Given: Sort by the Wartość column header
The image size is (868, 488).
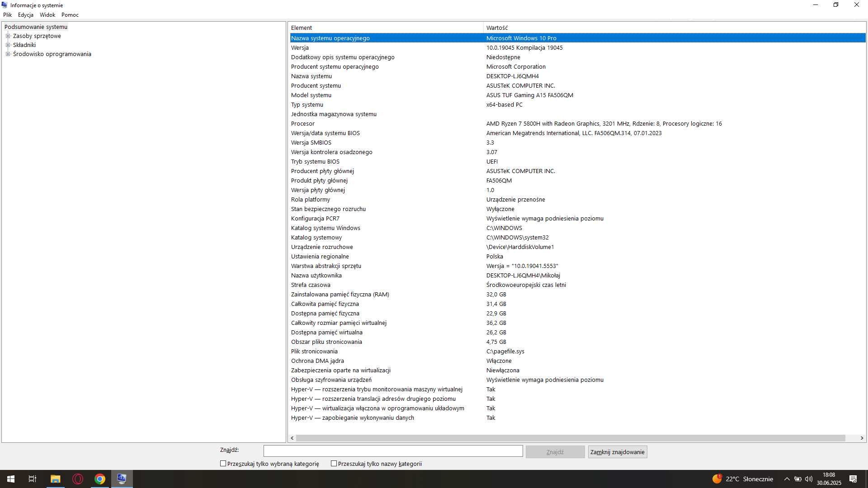Looking at the screenshot, I should coord(674,28).
